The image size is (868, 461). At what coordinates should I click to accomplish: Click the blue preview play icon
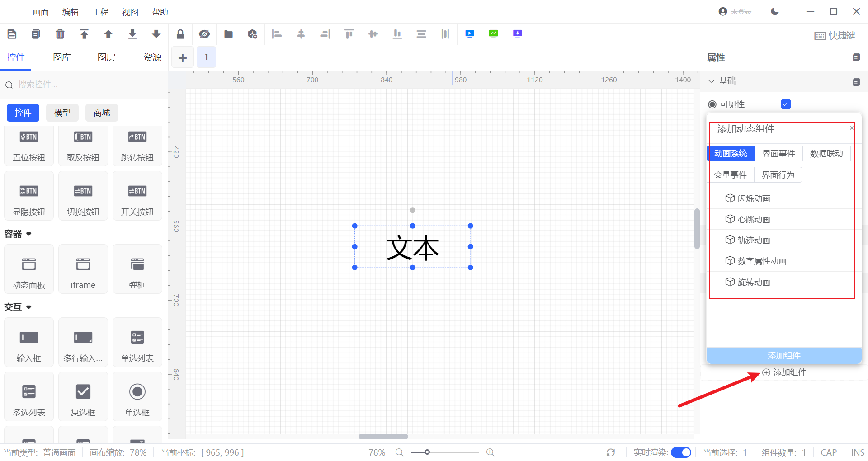tap(470, 34)
